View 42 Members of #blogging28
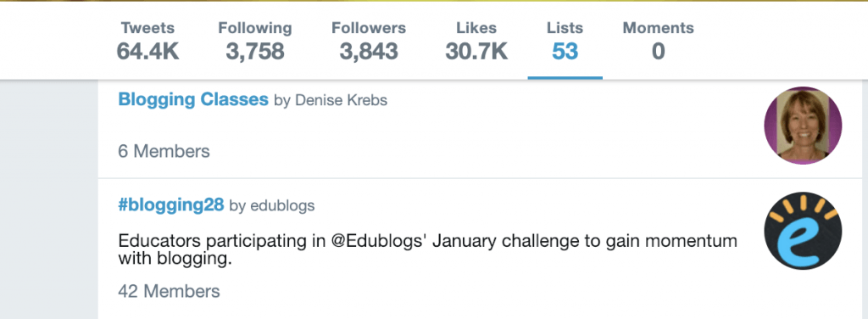868x319 pixels. coord(169,291)
